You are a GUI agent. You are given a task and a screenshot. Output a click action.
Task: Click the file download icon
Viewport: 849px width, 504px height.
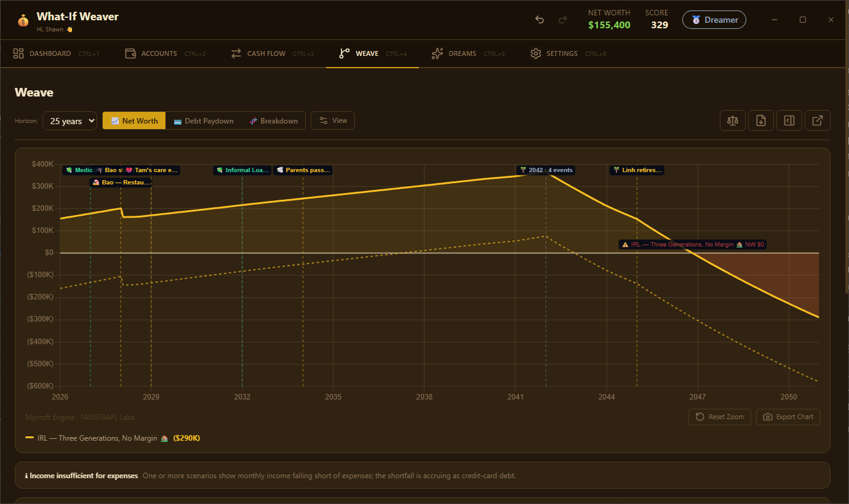click(x=761, y=120)
